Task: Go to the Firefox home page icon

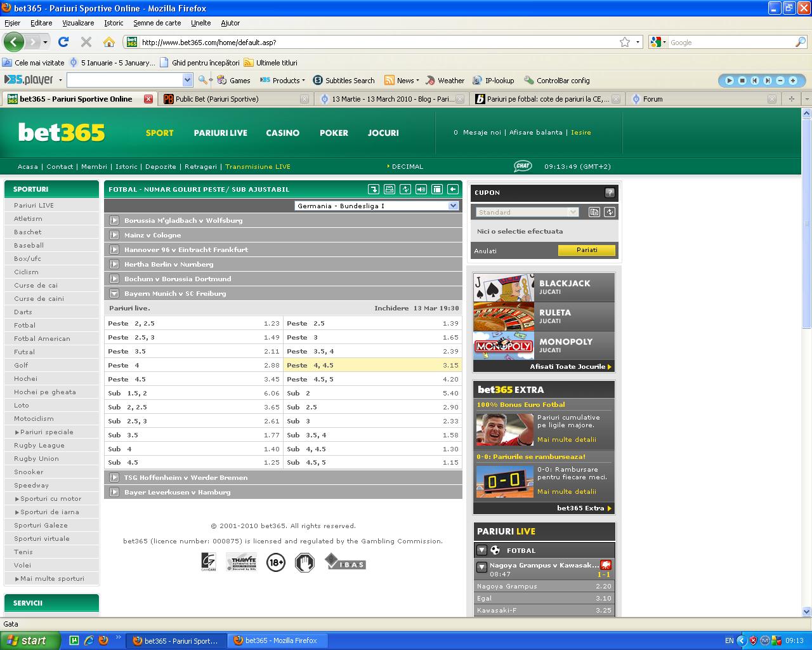Action: pos(109,42)
